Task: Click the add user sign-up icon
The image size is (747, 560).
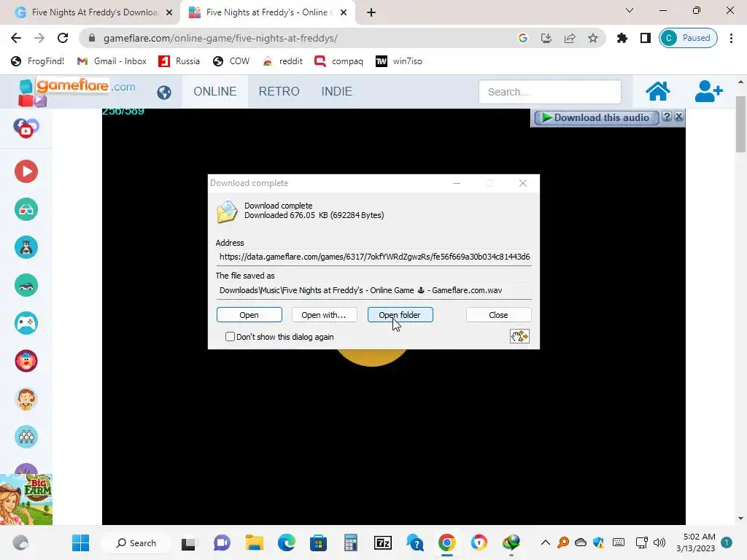Action: pos(708,91)
